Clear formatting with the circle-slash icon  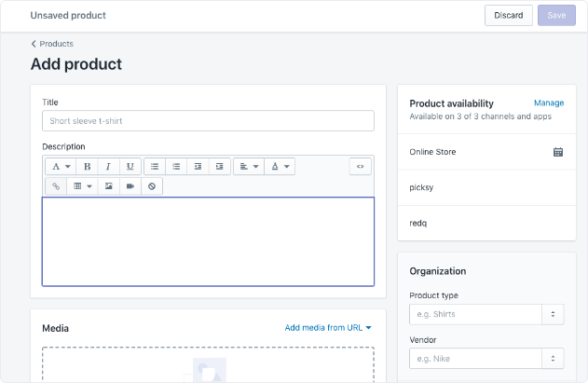pos(152,186)
